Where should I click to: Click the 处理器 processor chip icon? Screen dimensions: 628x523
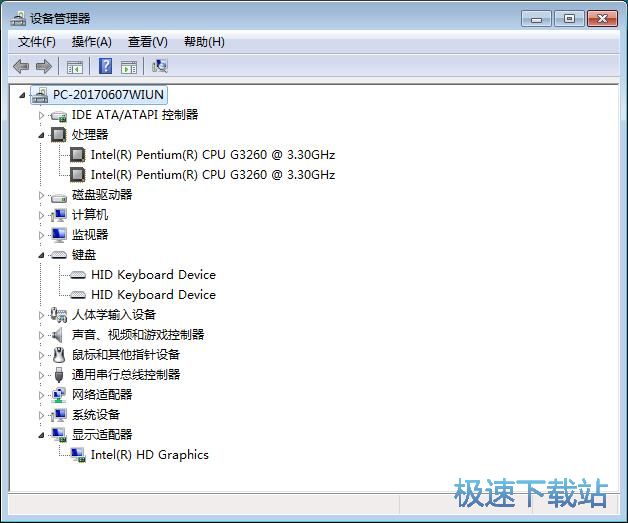pyautogui.click(x=58, y=135)
